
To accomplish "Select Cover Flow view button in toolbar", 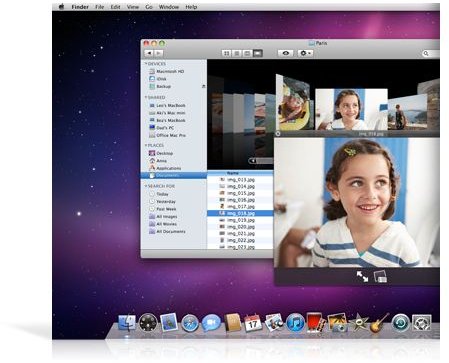I will coord(258,53).
